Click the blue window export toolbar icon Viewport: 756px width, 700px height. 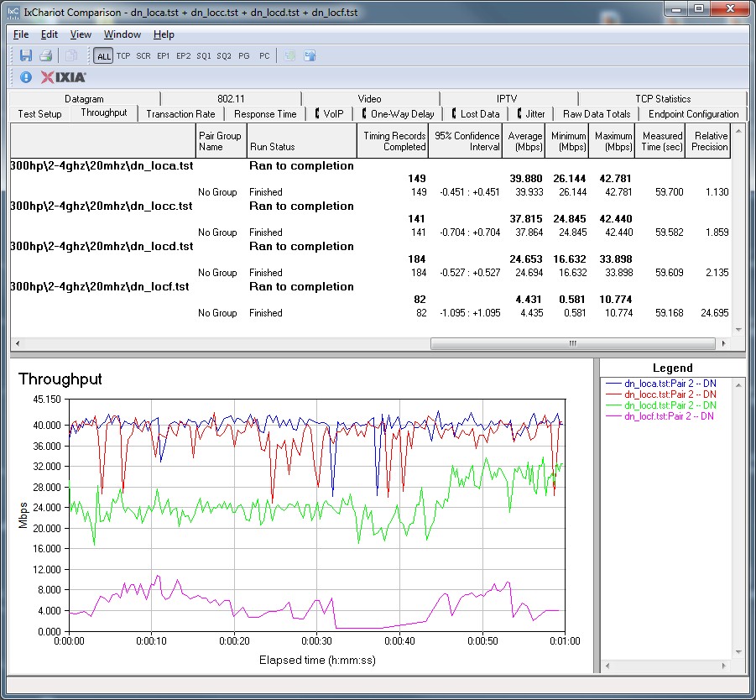(x=310, y=55)
